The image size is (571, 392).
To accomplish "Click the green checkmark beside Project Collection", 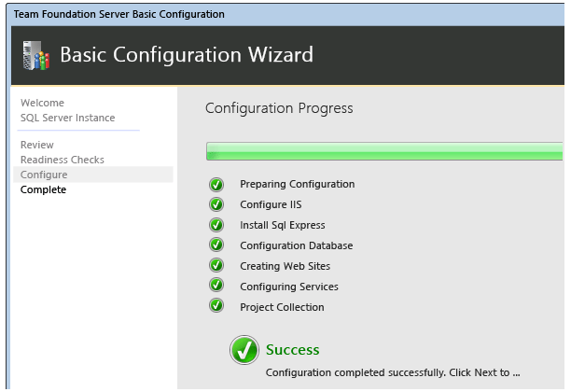I will pyautogui.click(x=216, y=306).
